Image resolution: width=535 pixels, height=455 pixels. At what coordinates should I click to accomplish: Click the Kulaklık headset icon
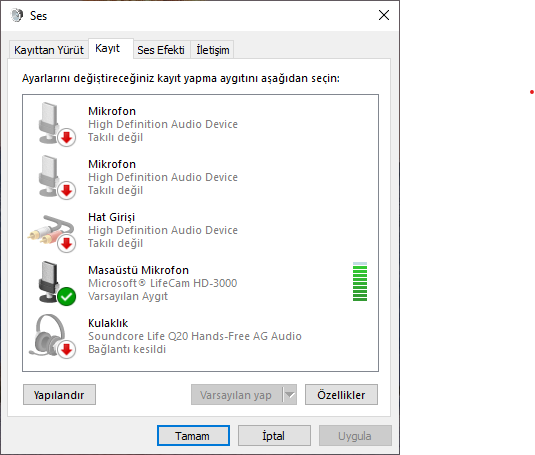(x=52, y=336)
